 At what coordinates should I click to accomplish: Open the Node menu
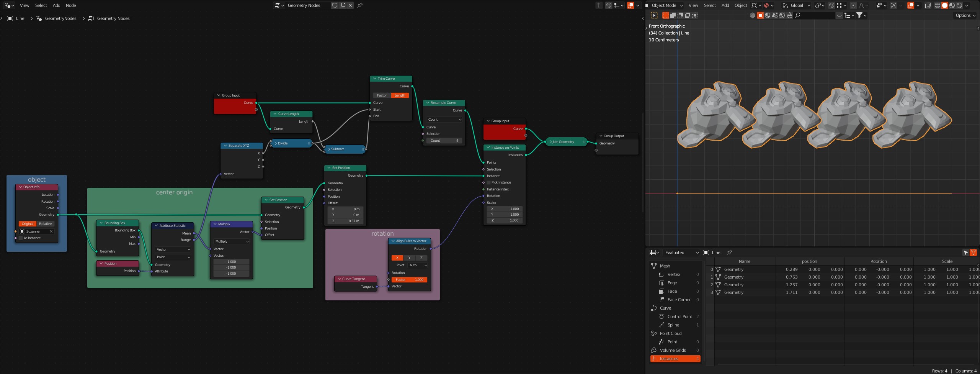pos(71,5)
